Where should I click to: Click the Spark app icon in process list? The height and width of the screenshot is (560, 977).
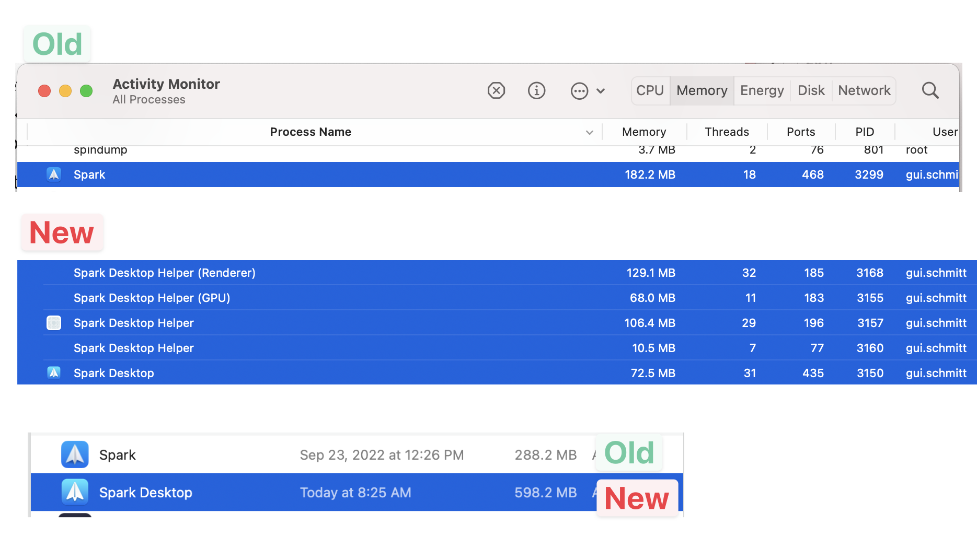54,174
